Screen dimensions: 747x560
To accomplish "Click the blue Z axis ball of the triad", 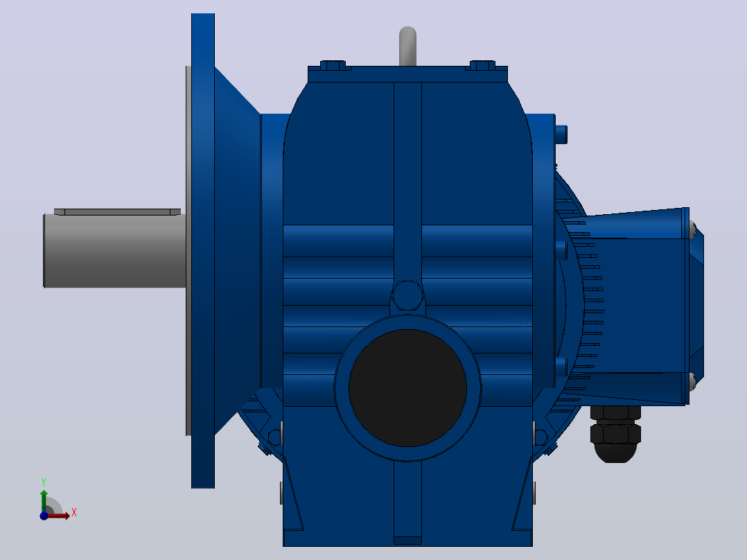I will (x=44, y=516).
